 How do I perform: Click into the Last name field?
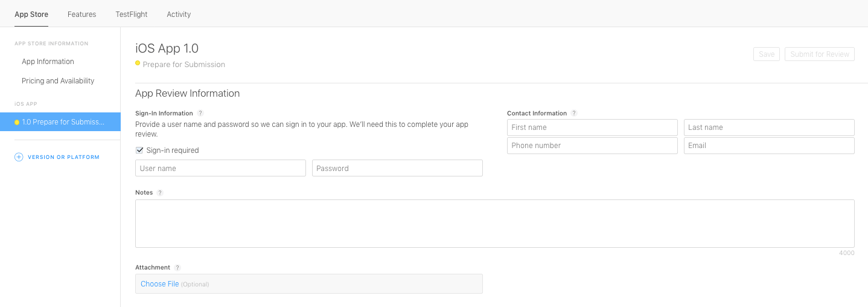769,128
